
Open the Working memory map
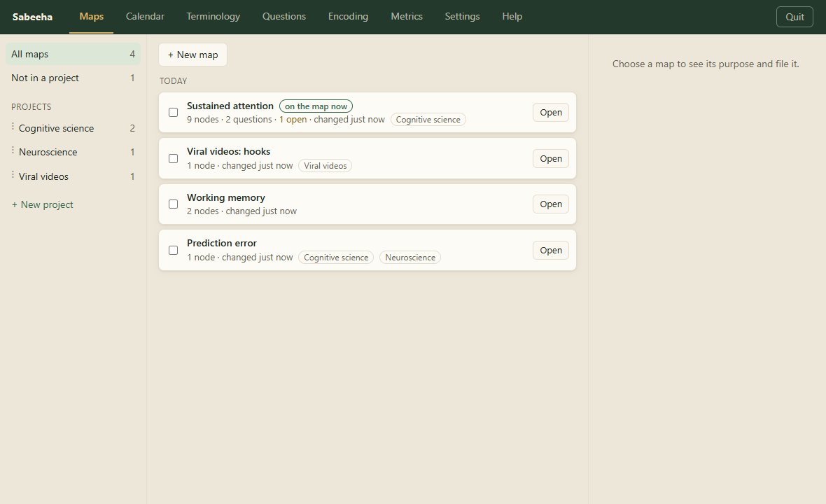click(550, 204)
